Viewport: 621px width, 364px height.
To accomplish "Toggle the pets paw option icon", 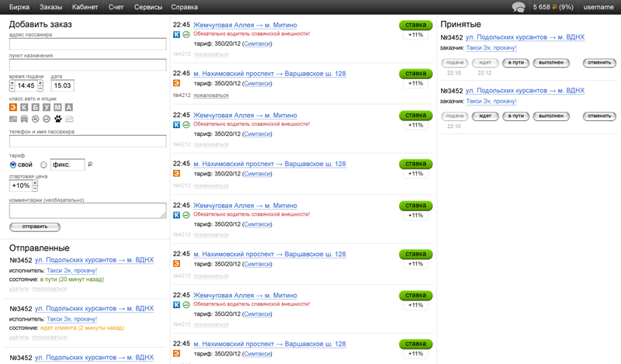I will [58, 119].
